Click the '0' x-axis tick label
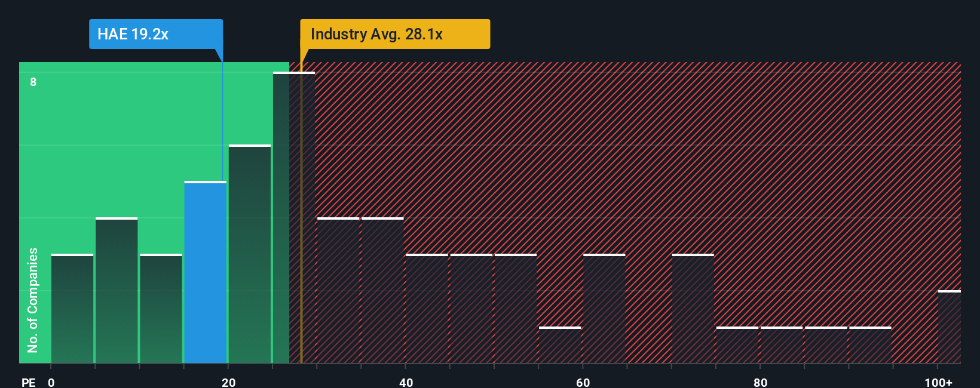 coord(51,382)
